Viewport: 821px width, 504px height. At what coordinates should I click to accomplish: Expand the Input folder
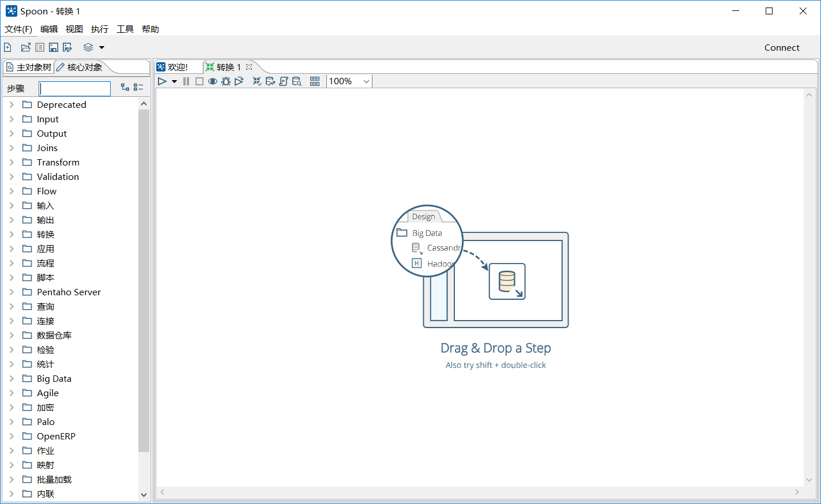click(x=12, y=119)
